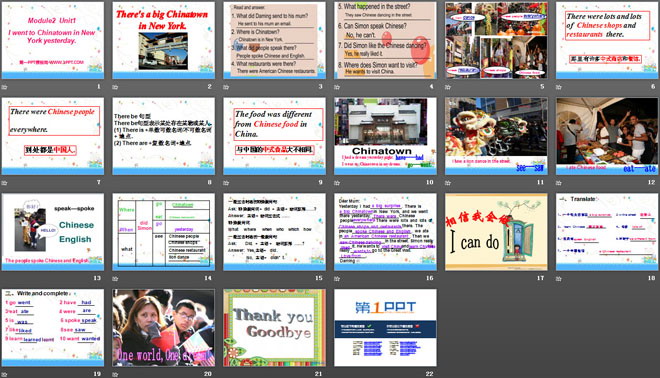Select the "I can do" slide 17
This screenshot has height=378, width=660.
coord(496,232)
